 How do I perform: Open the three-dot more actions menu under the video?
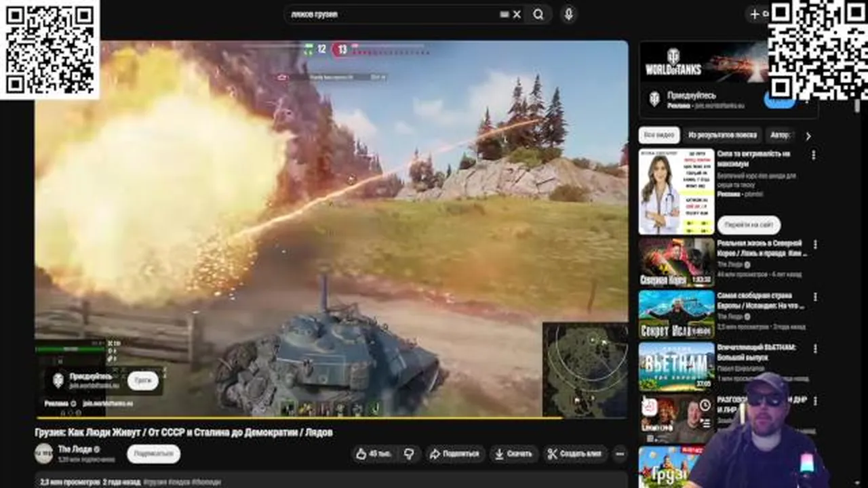tap(620, 454)
